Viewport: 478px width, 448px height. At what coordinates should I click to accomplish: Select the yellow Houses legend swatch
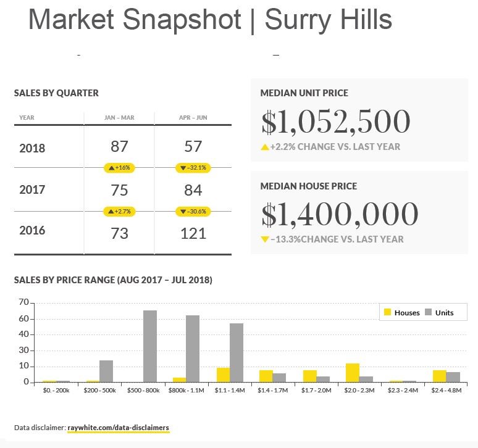(x=388, y=312)
